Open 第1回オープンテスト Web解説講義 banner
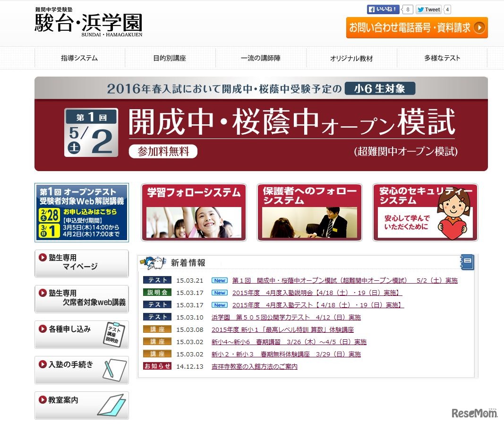The height and width of the screenshot is (424, 504). click(x=82, y=213)
